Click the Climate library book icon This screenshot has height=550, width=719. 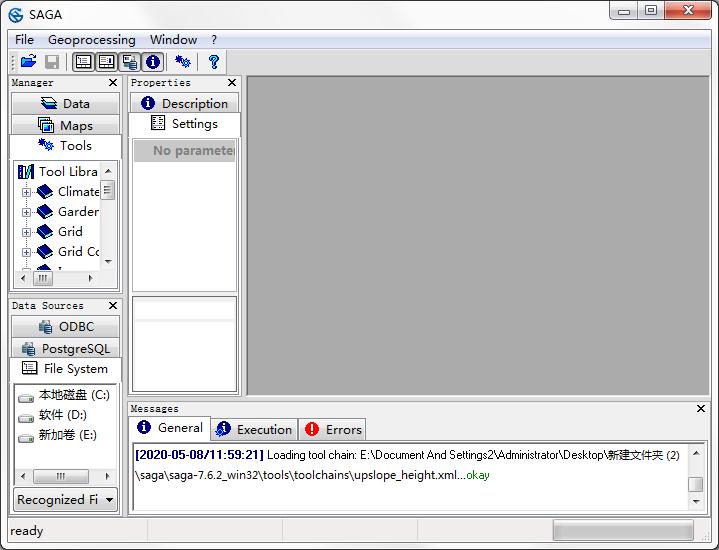click(x=45, y=192)
